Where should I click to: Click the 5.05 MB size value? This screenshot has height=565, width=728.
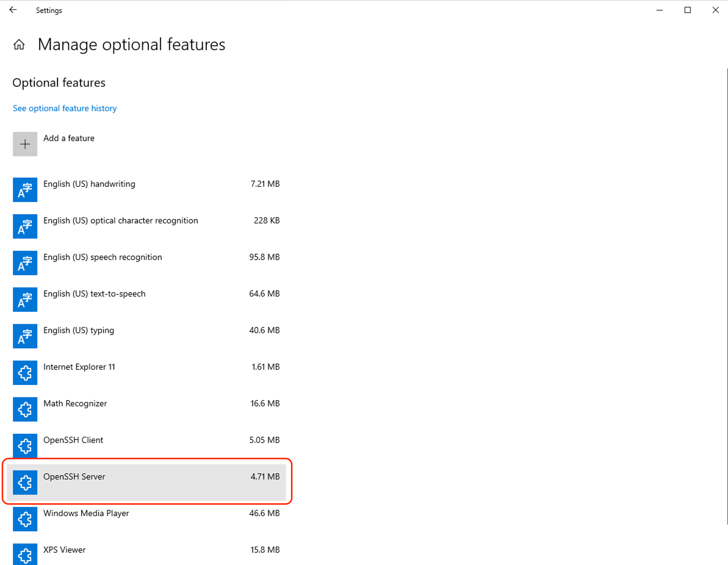coord(264,440)
